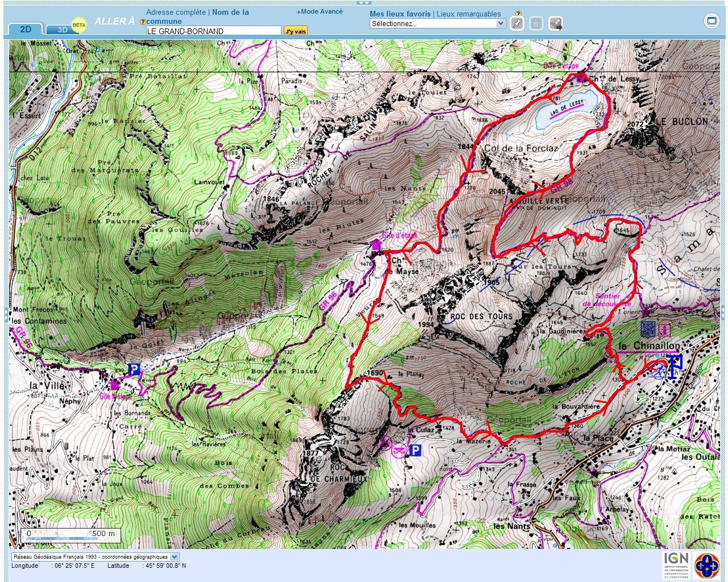Click the '+Mode Avancé' link
728x582 pixels.
tap(320, 11)
